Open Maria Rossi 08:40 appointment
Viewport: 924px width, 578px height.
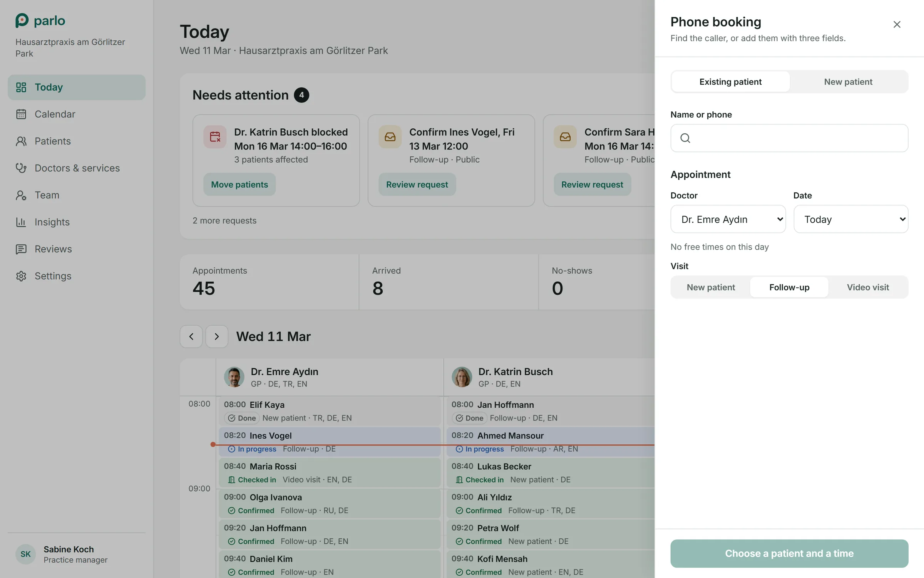point(330,473)
